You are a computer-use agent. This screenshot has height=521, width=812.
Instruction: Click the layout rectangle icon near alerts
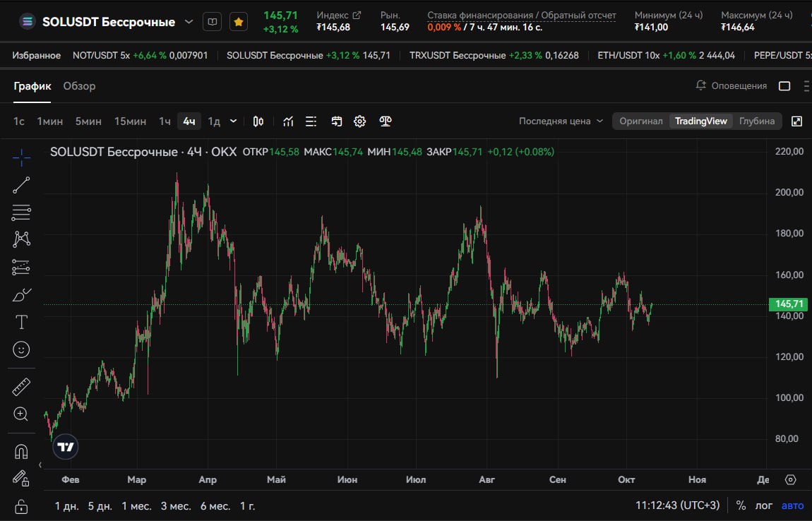pos(784,86)
